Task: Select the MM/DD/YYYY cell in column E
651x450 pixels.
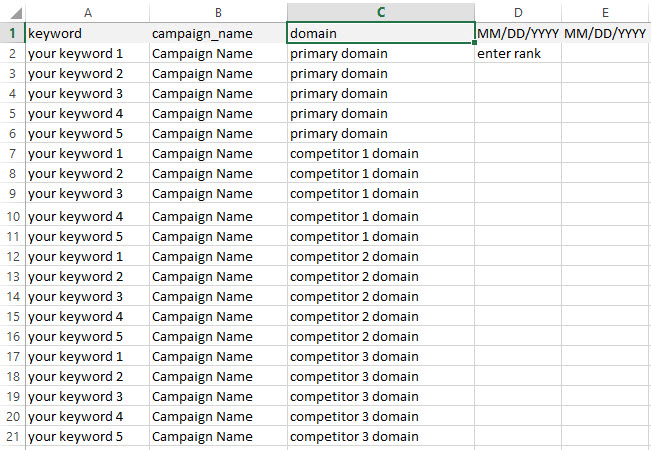Action: (606, 34)
